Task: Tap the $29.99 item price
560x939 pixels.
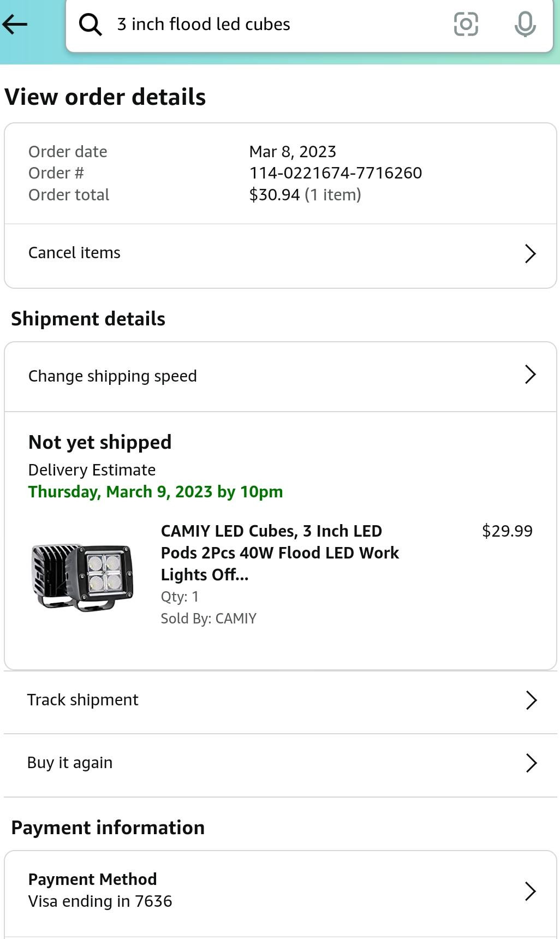Action: click(507, 531)
